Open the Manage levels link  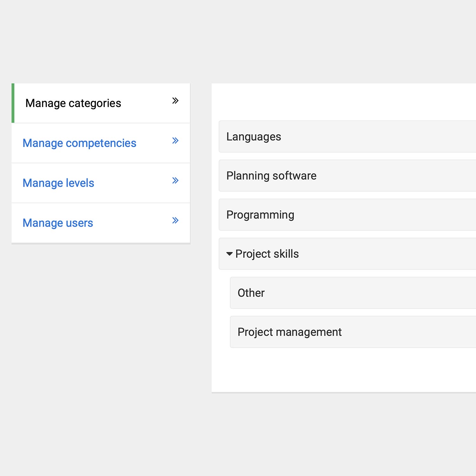(x=58, y=183)
